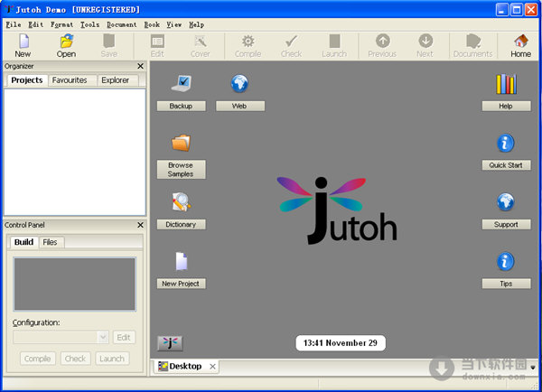Click the New toolbar icon

tap(23, 42)
